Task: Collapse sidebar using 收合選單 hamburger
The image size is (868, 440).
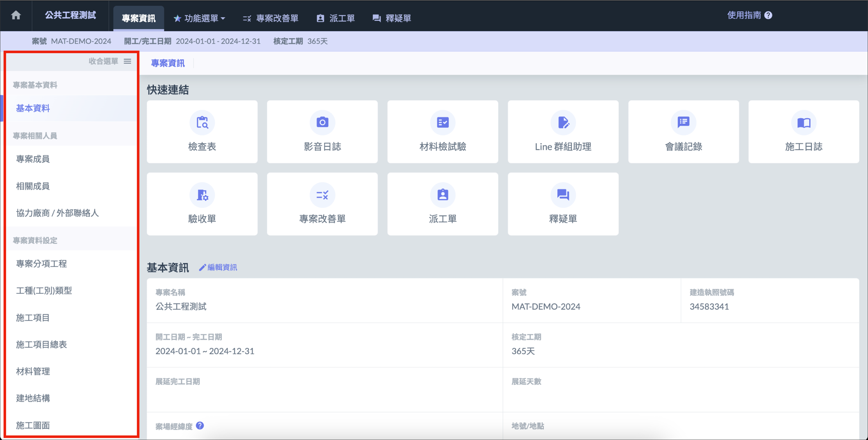Action: coord(127,61)
